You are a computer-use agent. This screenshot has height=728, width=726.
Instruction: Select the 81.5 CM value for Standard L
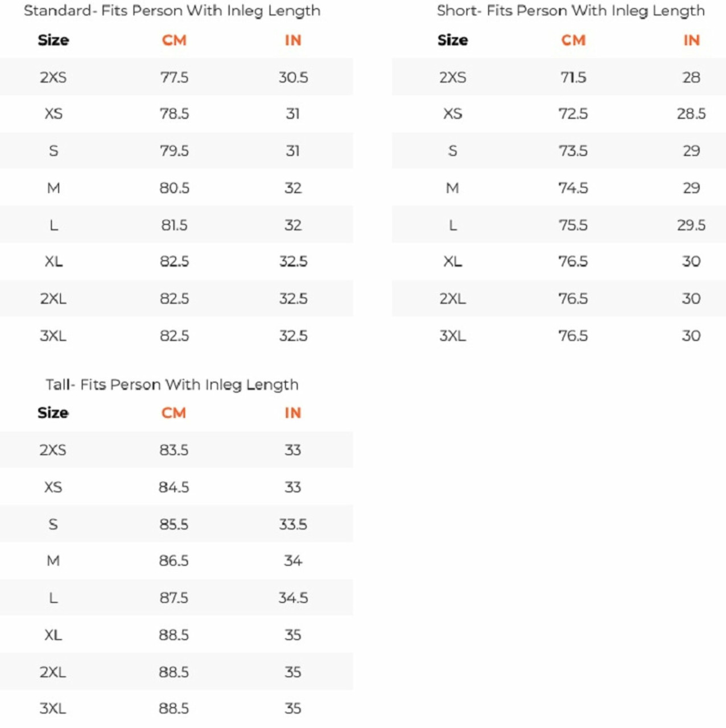[174, 225]
